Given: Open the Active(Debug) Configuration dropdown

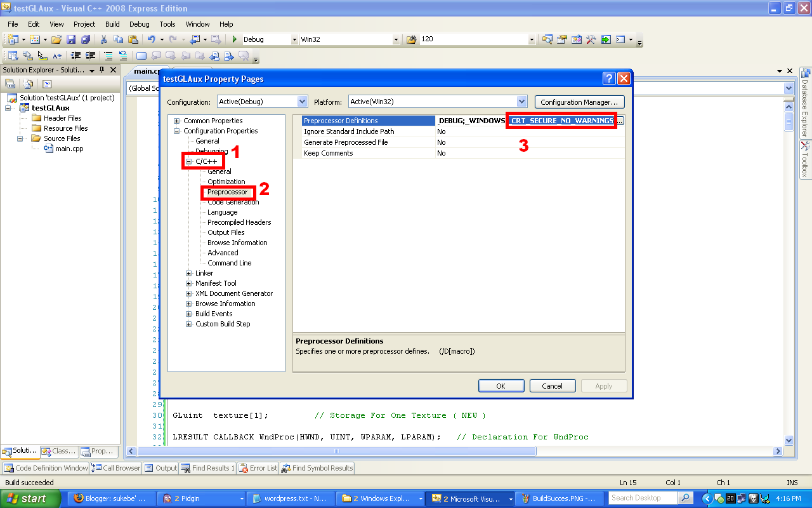Looking at the screenshot, I should [302, 102].
